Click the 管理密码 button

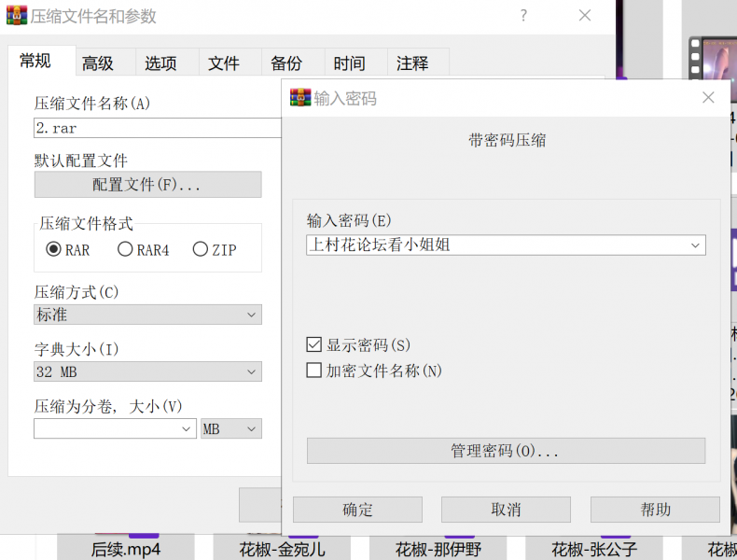tap(506, 451)
